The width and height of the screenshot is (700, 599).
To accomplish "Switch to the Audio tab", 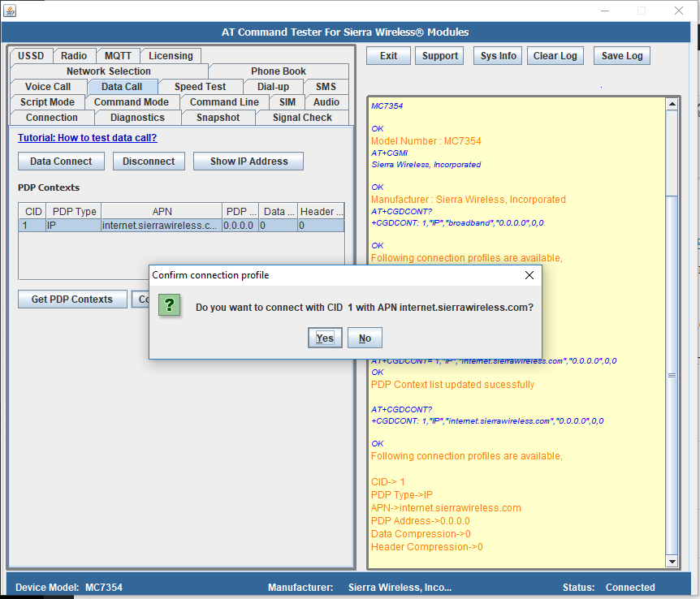I will click(x=326, y=102).
